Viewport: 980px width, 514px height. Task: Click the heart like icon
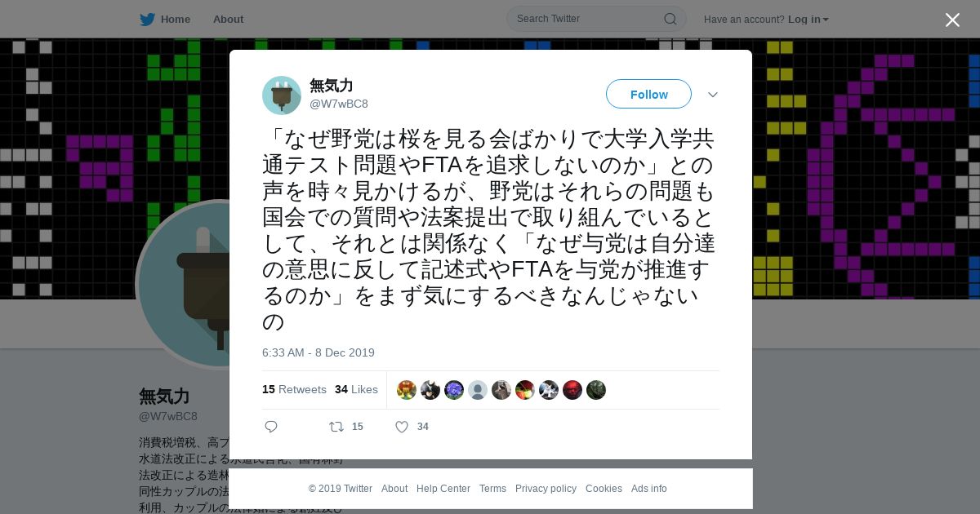tap(402, 427)
